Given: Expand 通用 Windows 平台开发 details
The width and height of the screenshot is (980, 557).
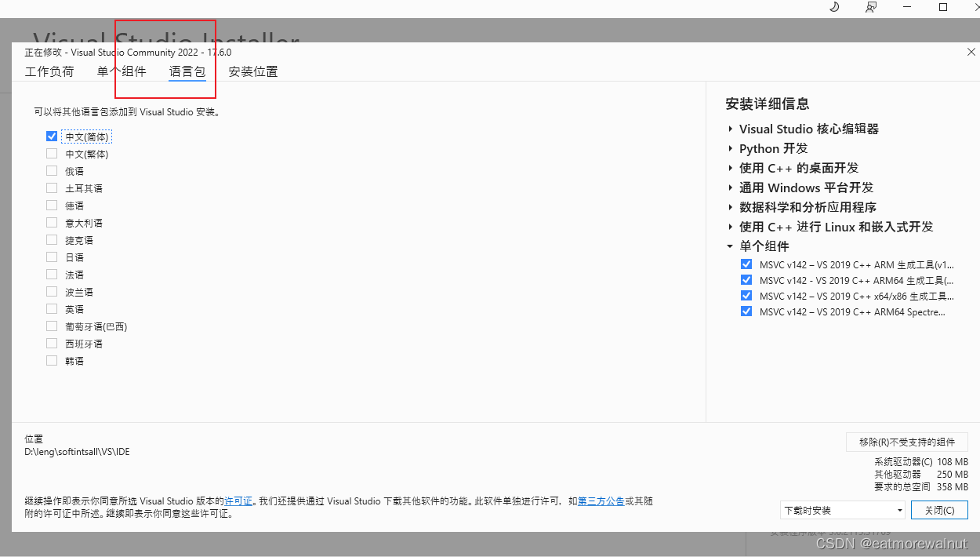Looking at the screenshot, I should (730, 187).
